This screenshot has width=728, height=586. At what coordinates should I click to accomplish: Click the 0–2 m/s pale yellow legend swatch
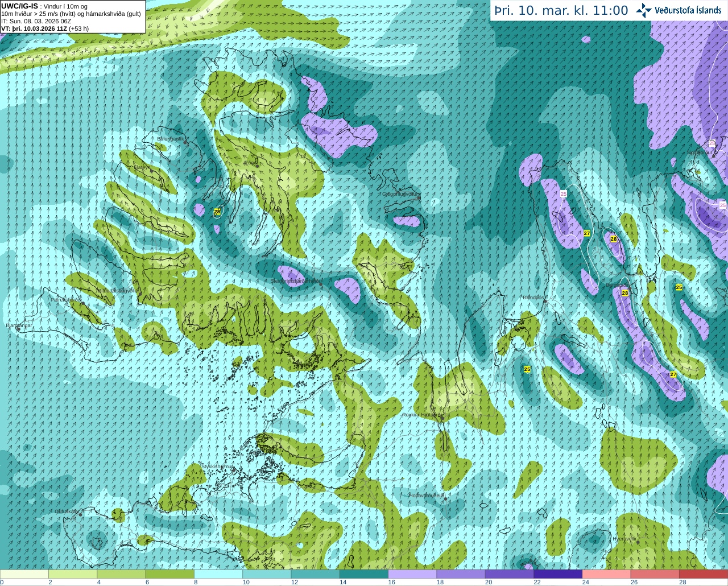pos(24,574)
